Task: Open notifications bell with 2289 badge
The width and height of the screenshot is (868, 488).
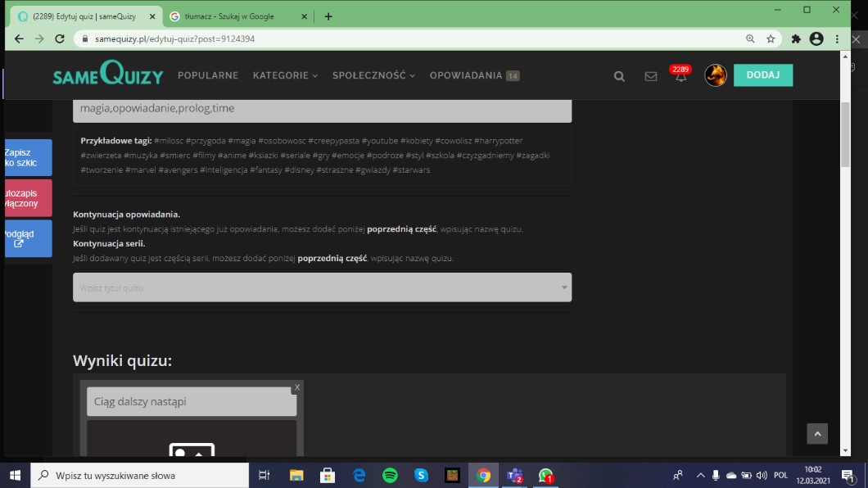Action: [680, 76]
